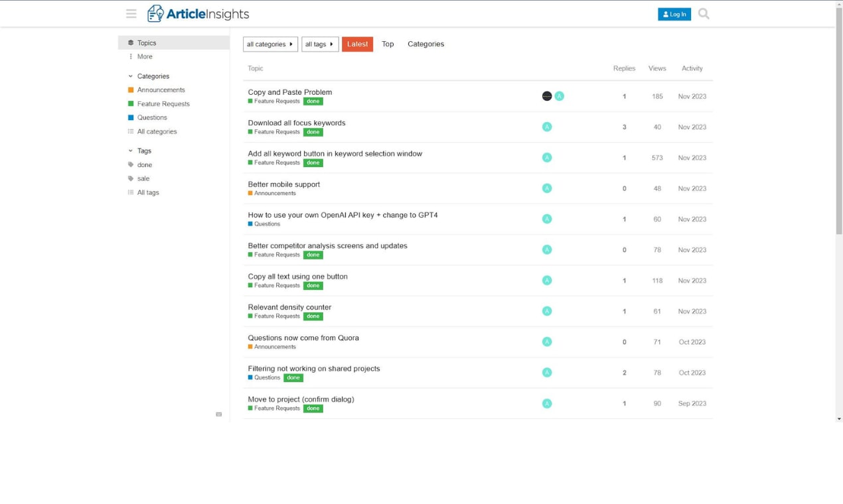Screen dimensions: 843x504
Task: Click scrollbar down arrow at bottom right
Action: (839, 418)
